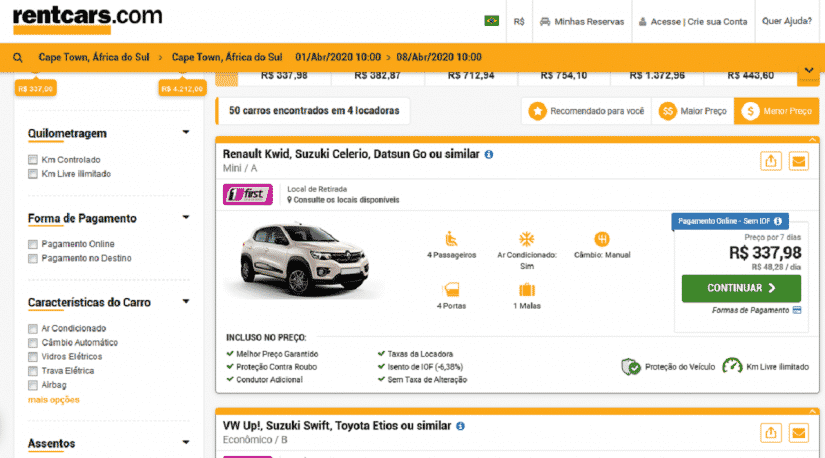Email the VW Up! offer

tap(799, 433)
